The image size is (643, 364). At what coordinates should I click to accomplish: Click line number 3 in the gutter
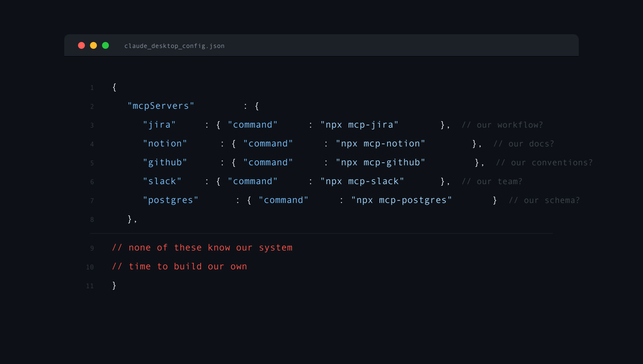point(92,125)
